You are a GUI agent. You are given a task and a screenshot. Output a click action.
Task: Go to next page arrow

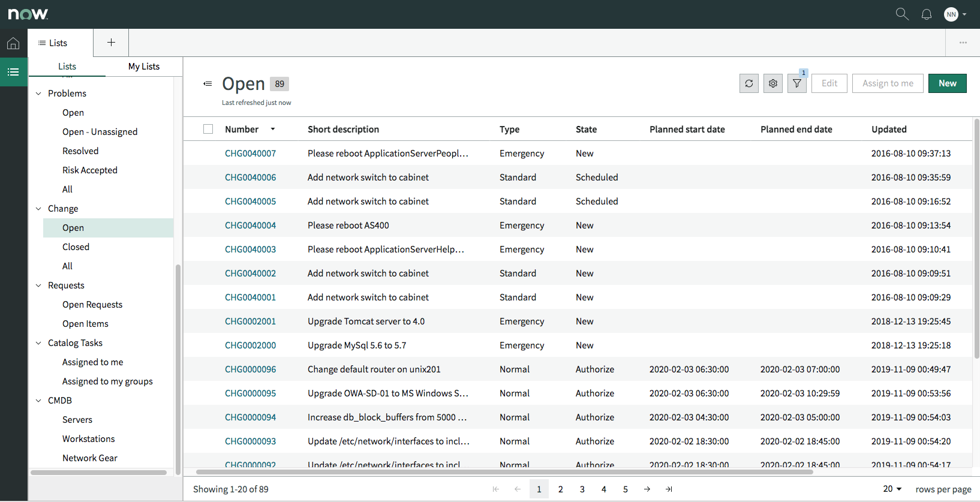[x=647, y=489]
